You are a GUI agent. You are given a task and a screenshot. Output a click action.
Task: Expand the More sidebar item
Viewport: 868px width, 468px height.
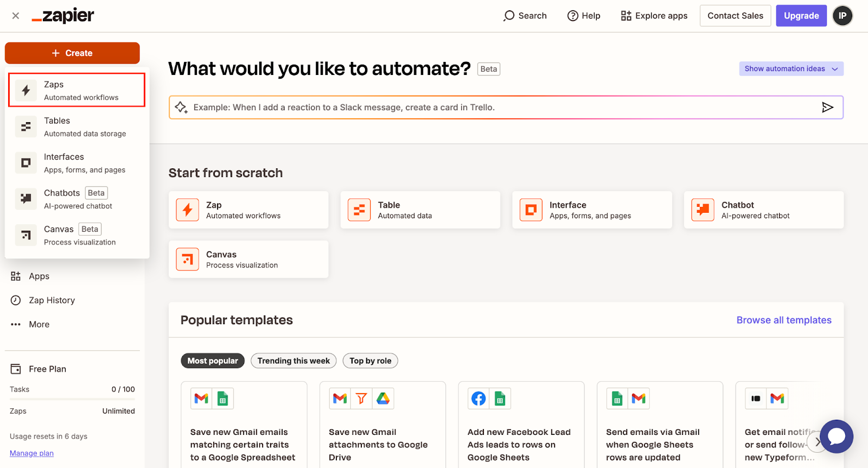pos(39,325)
